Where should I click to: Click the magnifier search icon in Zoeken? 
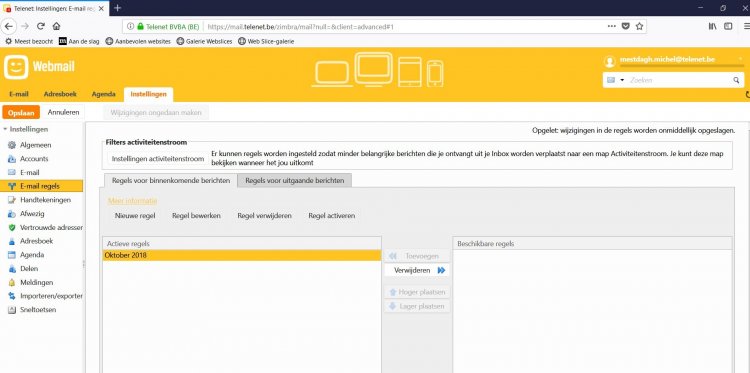point(736,80)
